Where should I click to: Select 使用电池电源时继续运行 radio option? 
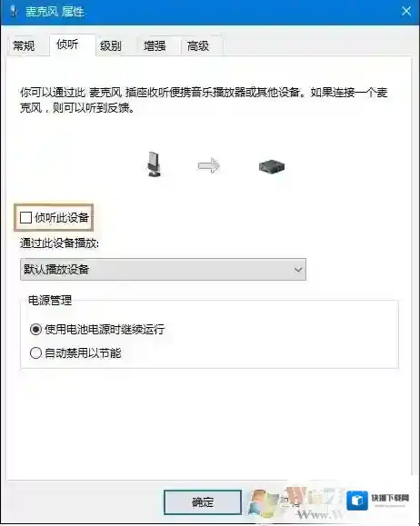pos(36,329)
